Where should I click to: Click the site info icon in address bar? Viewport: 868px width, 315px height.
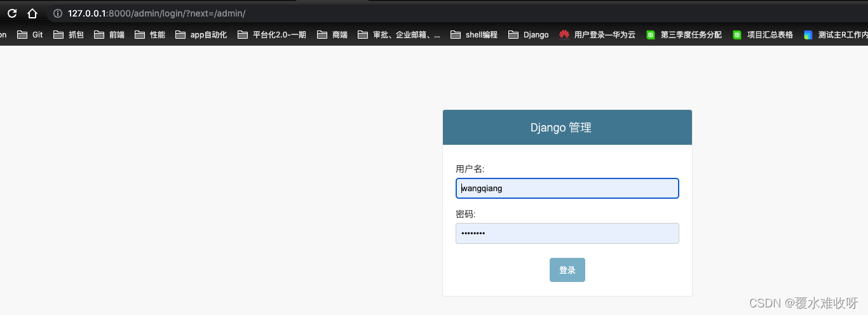click(58, 13)
